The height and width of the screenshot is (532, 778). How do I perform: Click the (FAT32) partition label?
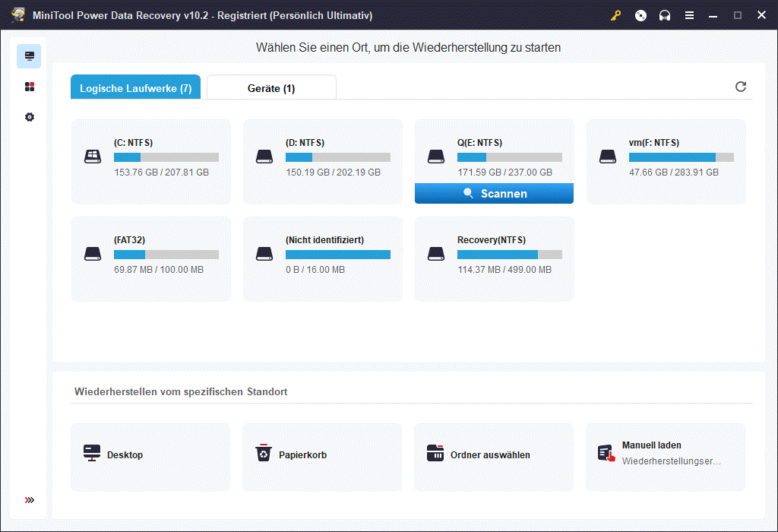[129, 240]
